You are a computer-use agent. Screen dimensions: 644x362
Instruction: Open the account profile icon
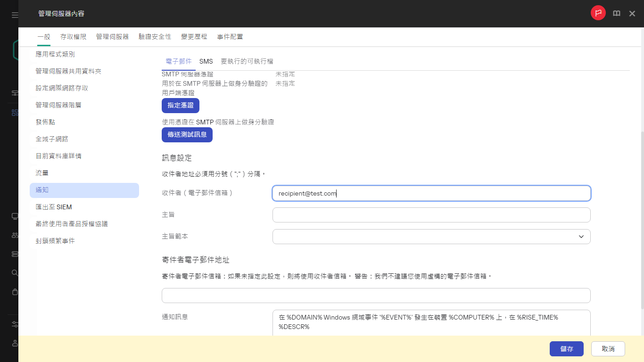[14, 343]
